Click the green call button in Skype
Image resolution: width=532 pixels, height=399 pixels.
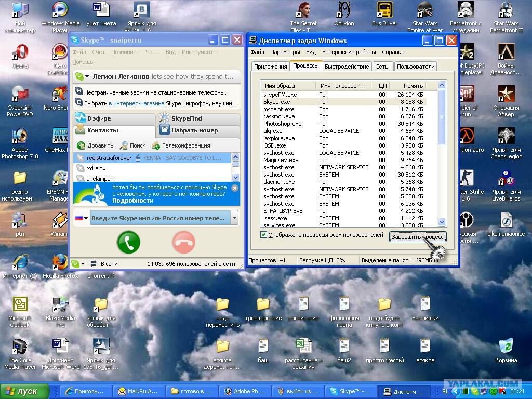(129, 242)
